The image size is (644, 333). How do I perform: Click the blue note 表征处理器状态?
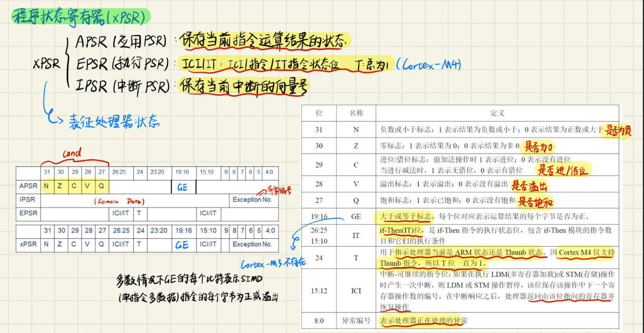tap(114, 121)
